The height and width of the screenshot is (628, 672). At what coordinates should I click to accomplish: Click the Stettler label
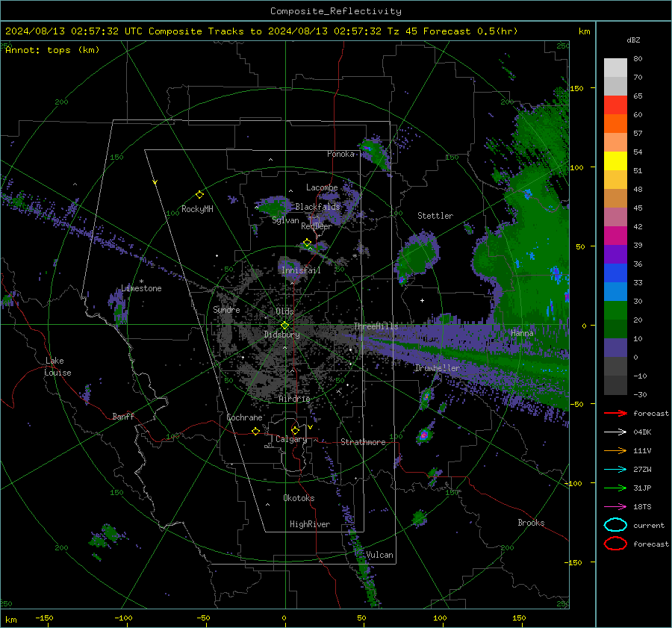pyautogui.click(x=435, y=216)
